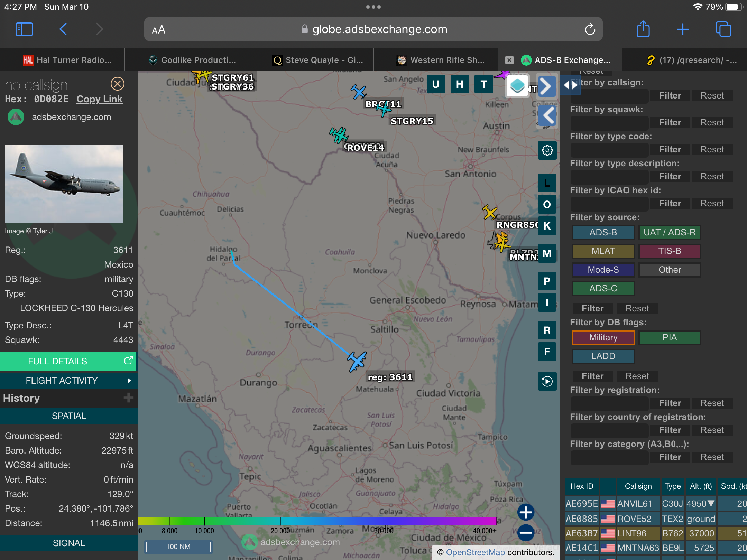
Task: Toggle the O map button
Action: pos(547,204)
